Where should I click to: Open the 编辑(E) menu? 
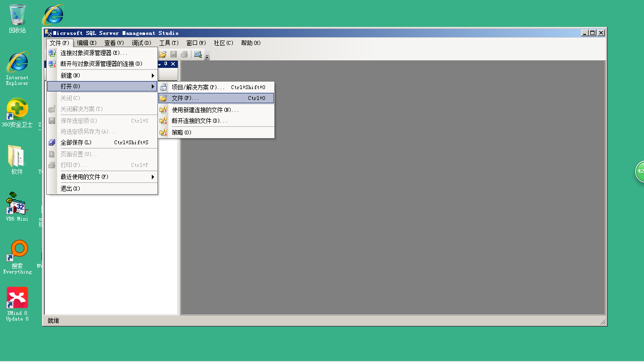[87, 43]
